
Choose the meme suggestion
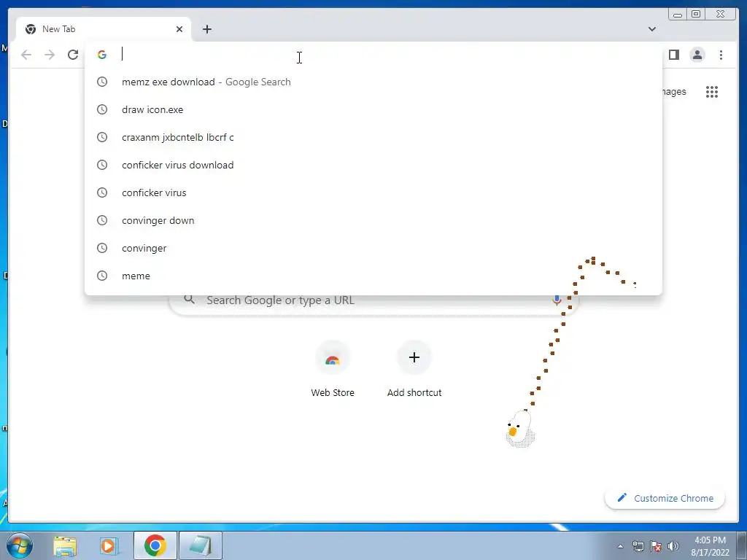373,276
